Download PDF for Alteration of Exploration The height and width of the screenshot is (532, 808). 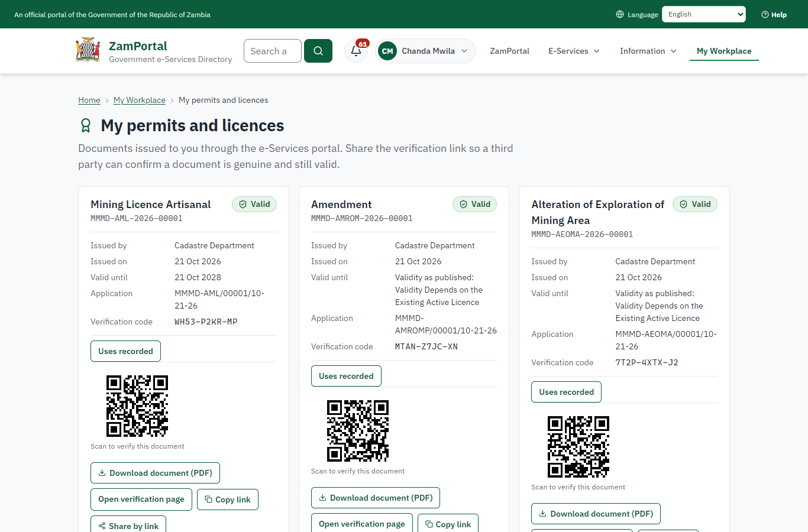(596, 514)
